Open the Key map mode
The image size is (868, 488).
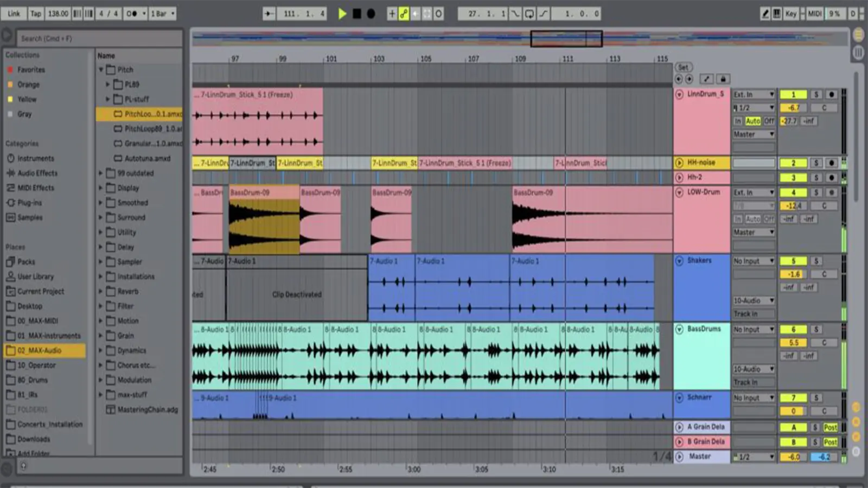[791, 14]
